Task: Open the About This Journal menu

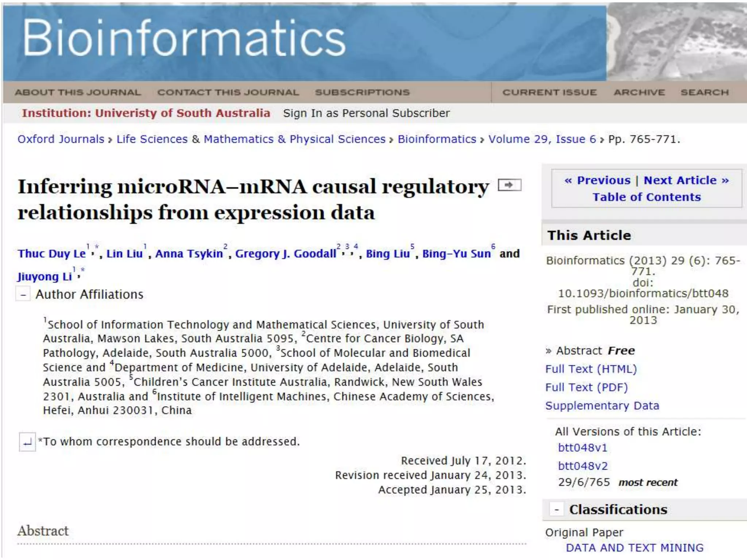Action: click(x=78, y=93)
